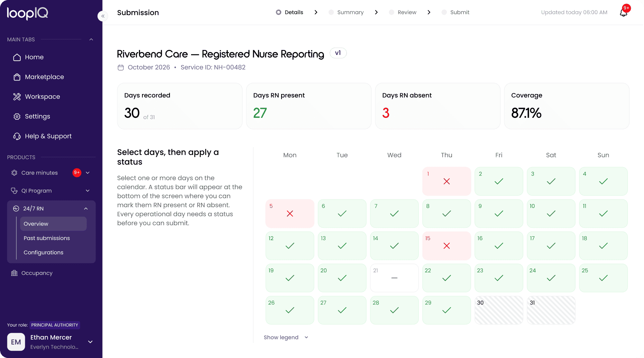644x358 pixels.
Task: Go to the Submit step
Action: pos(455,12)
